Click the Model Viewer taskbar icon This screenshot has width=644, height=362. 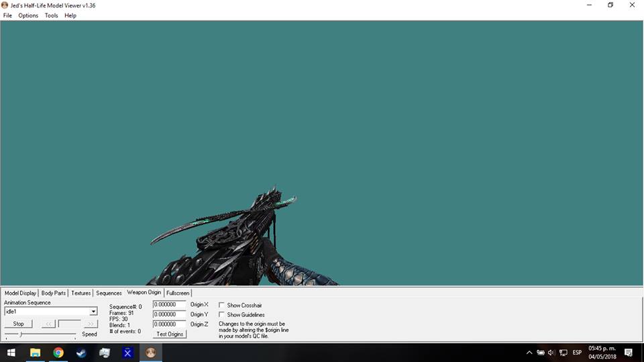151,353
